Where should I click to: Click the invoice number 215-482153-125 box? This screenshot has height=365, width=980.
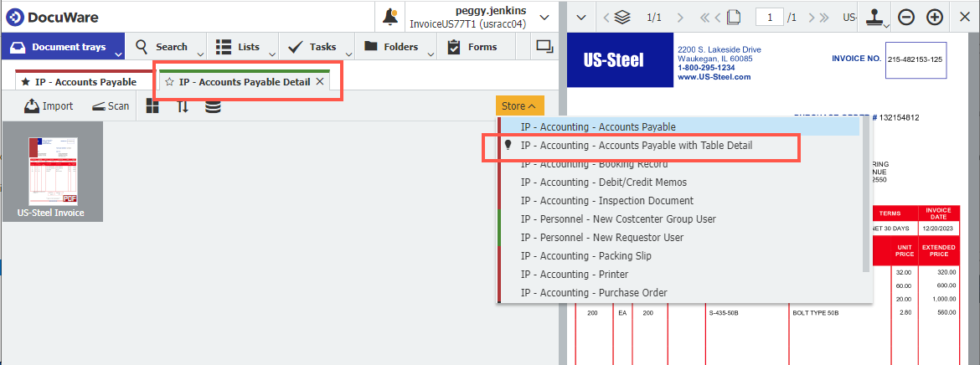coord(916,60)
